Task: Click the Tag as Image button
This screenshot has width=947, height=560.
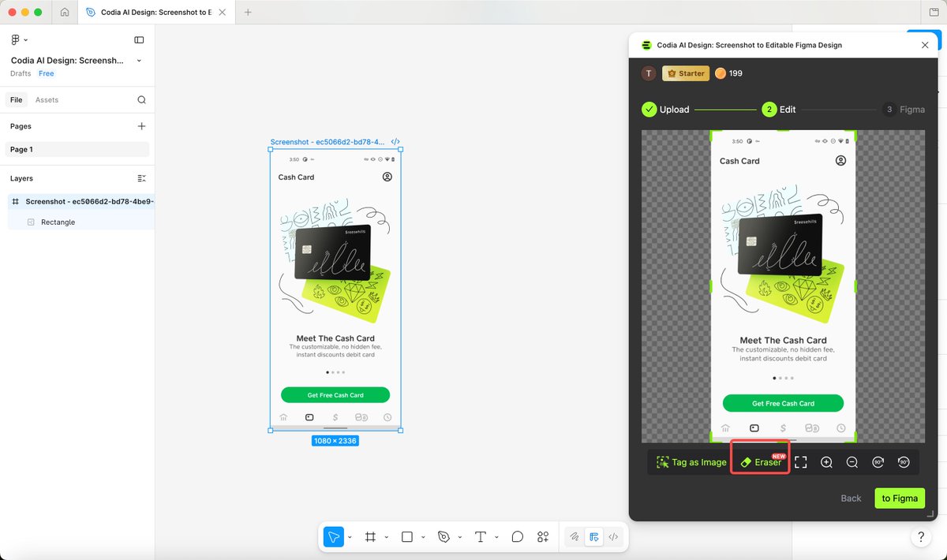Action: 691,462
